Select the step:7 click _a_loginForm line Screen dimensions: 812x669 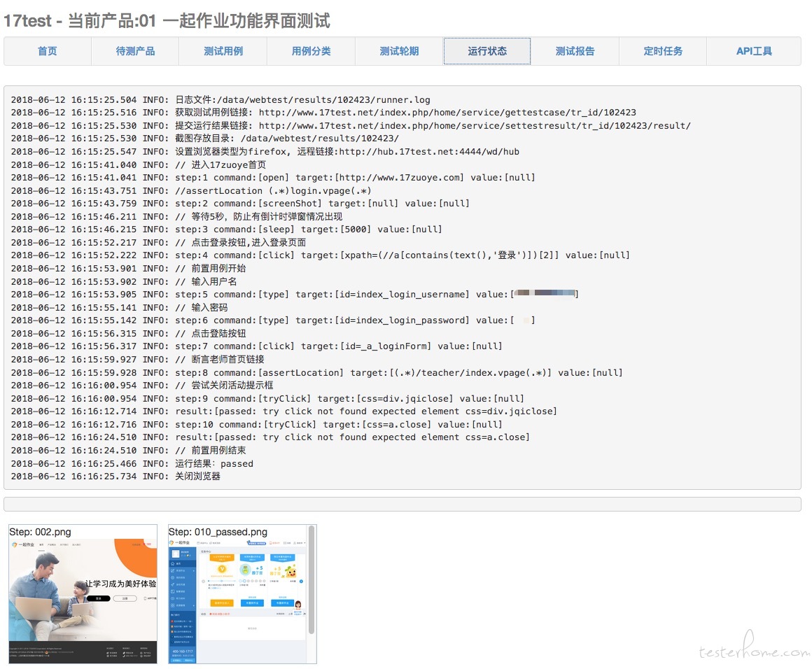click(257, 346)
